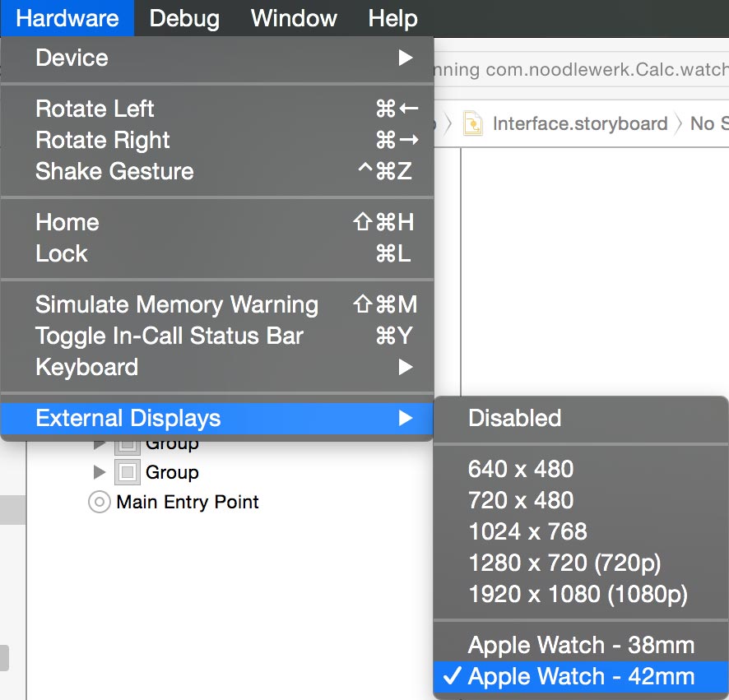The image size is (729, 700).
Task: Click the Main Entry Point circle icon
Action: pyautogui.click(x=100, y=502)
